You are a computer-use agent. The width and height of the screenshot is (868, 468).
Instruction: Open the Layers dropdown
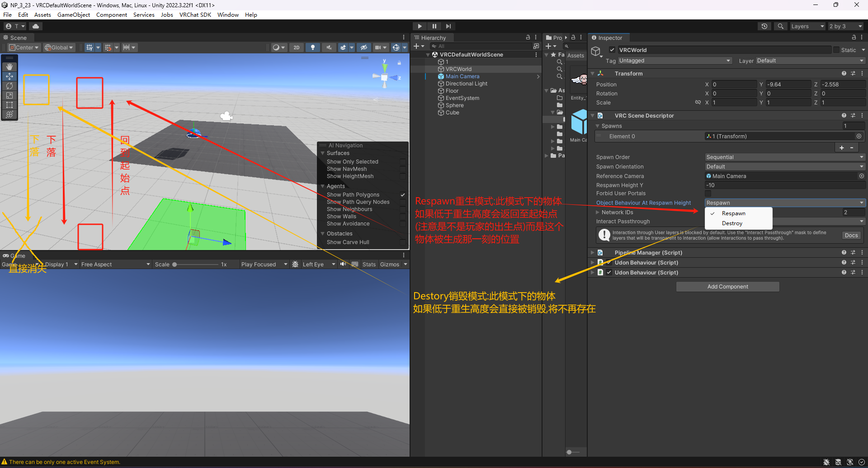click(807, 26)
